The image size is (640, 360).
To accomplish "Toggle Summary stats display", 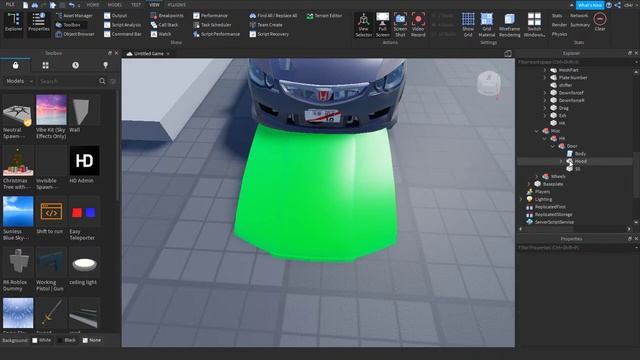I will (x=580, y=25).
